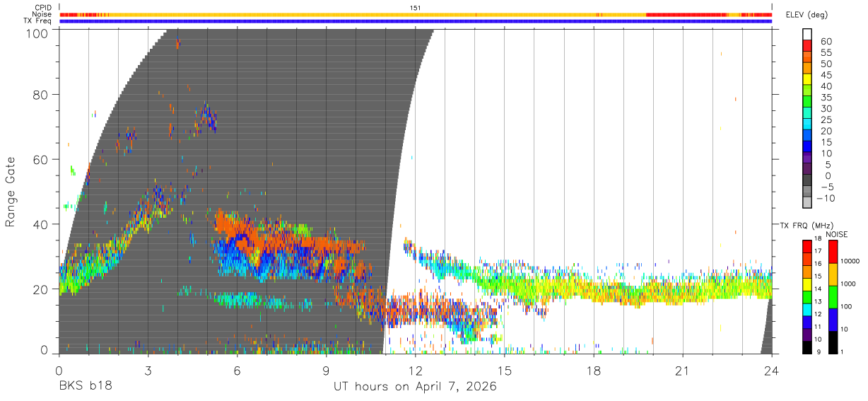Click the ELEV (deg) colorbar title

[x=806, y=14]
